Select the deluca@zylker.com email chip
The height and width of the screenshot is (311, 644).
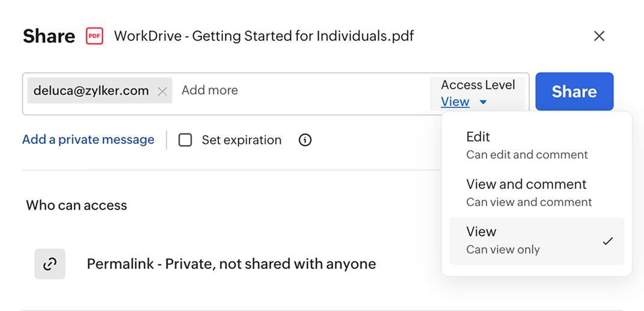coord(91,91)
